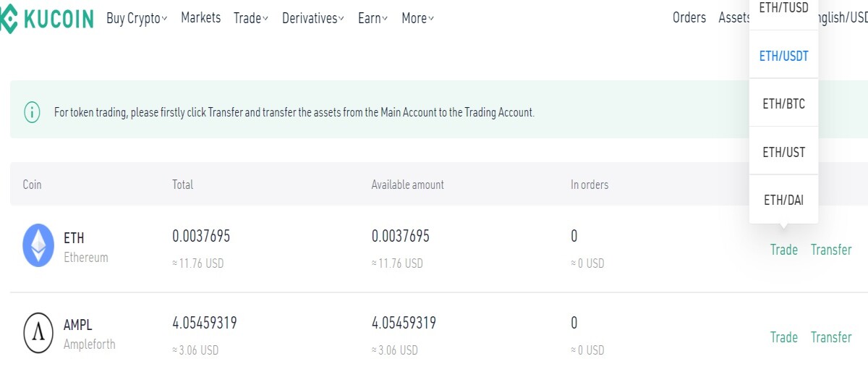Click the Trade link for ETH

pyautogui.click(x=784, y=250)
